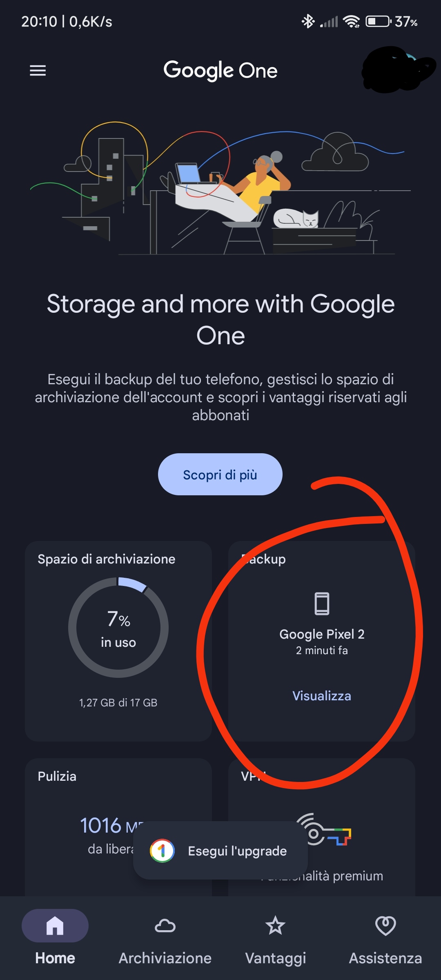Tap the Assistenza heart icon
This screenshot has width=441, height=980.
(x=385, y=926)
